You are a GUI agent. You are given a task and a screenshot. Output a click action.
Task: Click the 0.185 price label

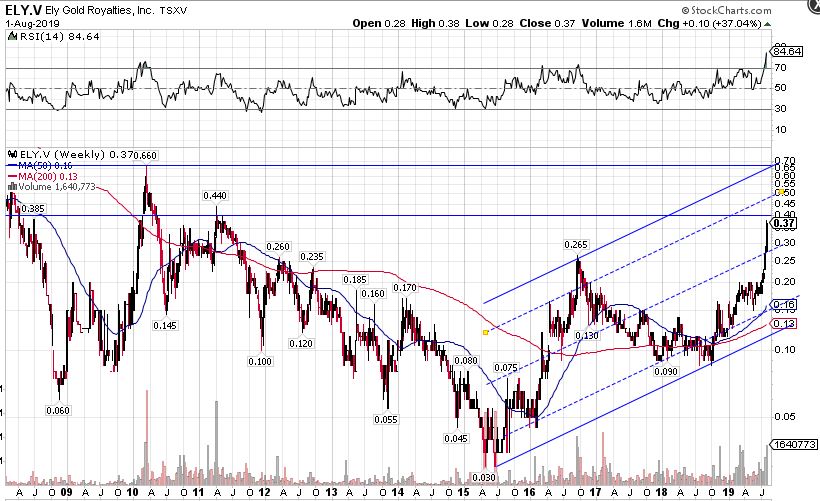[x=355, y=280]
